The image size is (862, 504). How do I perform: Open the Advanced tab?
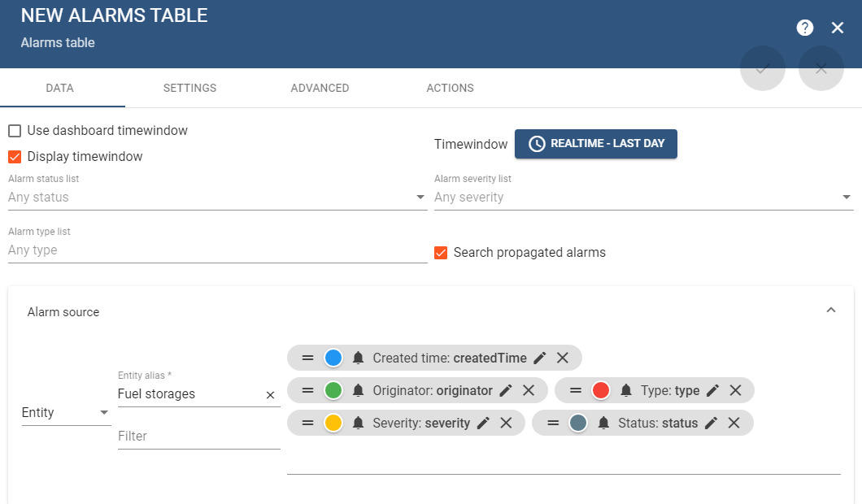(x=320, y=88)
